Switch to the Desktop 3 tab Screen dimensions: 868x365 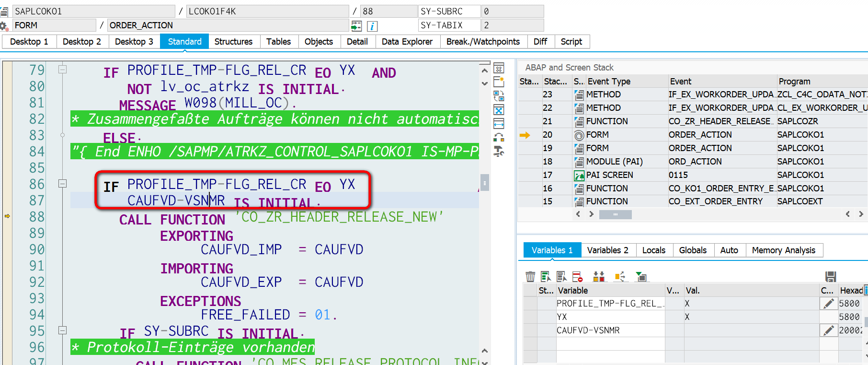[x=134, y=42]
